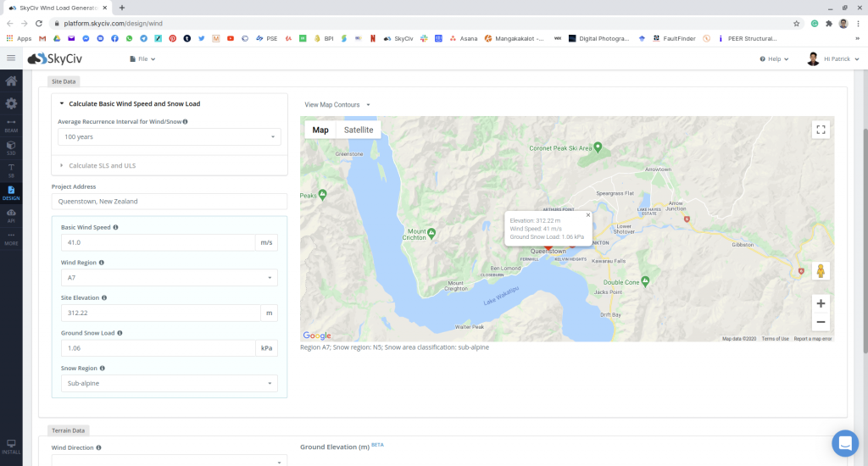Open the Wind Region A7 dropdown

(x=170, y=277)
